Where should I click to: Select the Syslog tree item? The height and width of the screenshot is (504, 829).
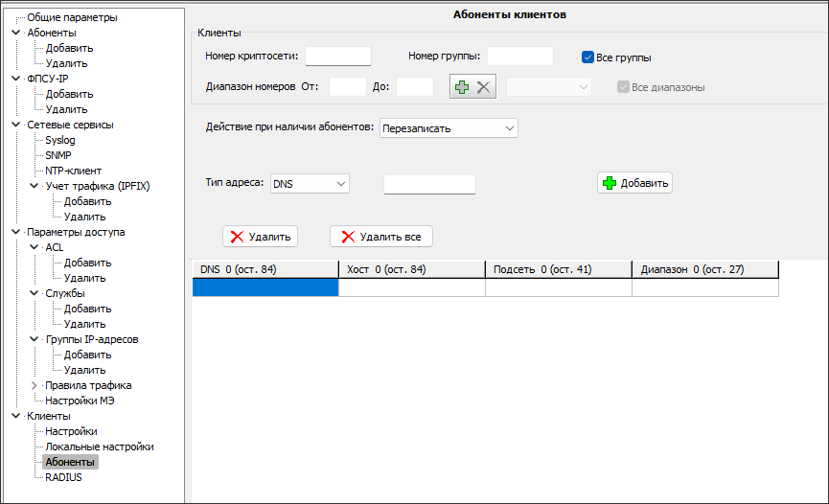pos(60,140)
